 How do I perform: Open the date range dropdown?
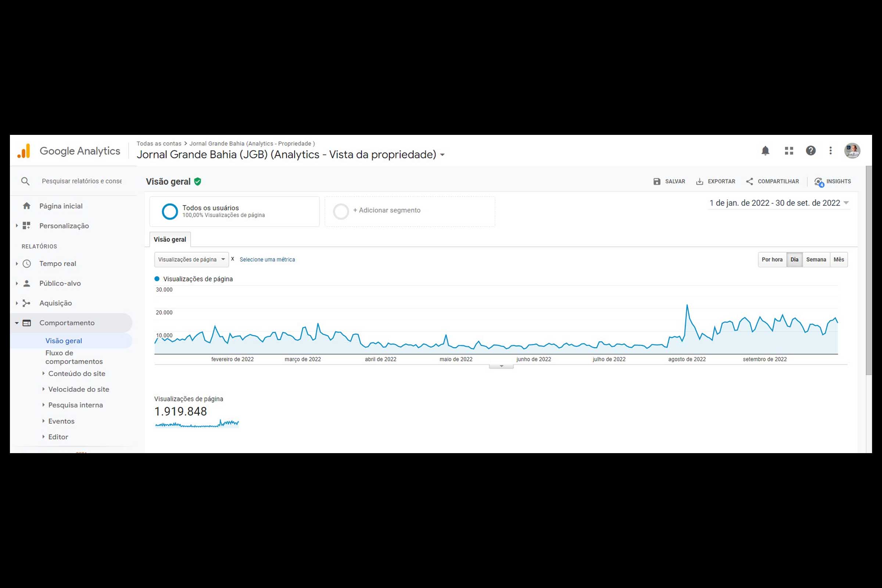click(x=778, y=203)
